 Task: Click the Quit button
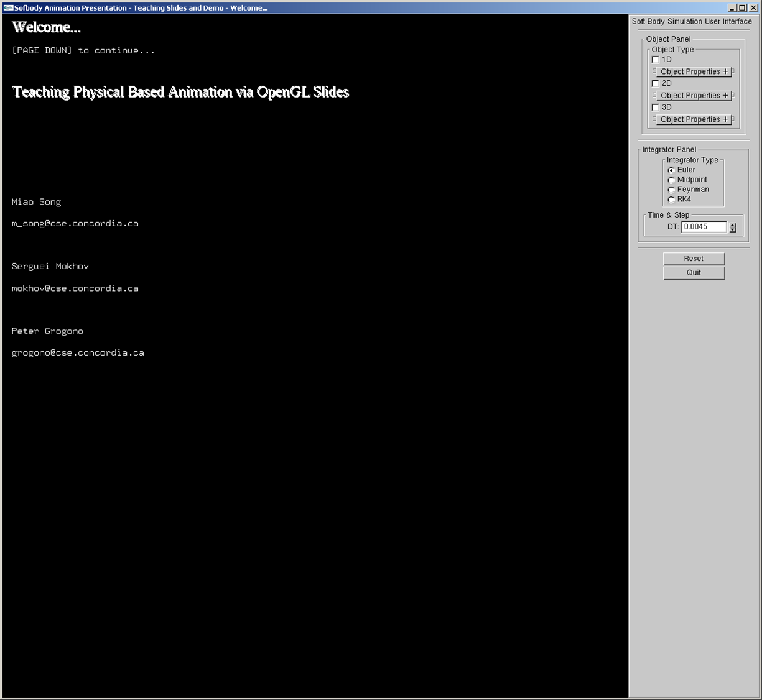(694, 273)
